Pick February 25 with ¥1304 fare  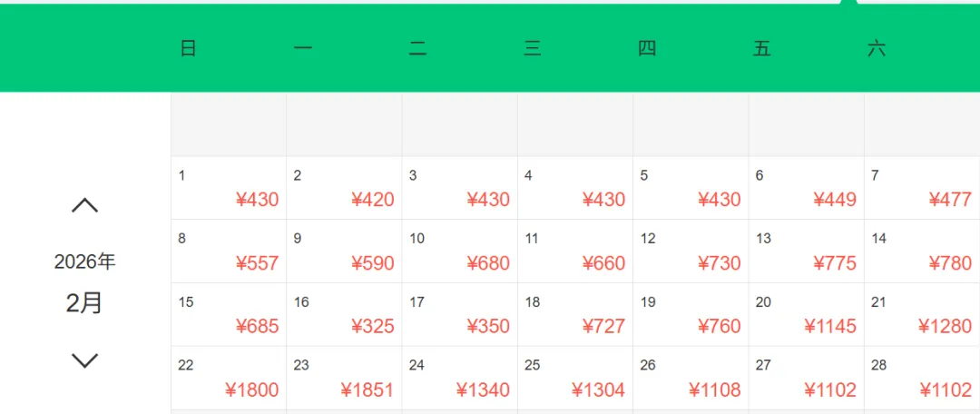[x=575, y=378]
